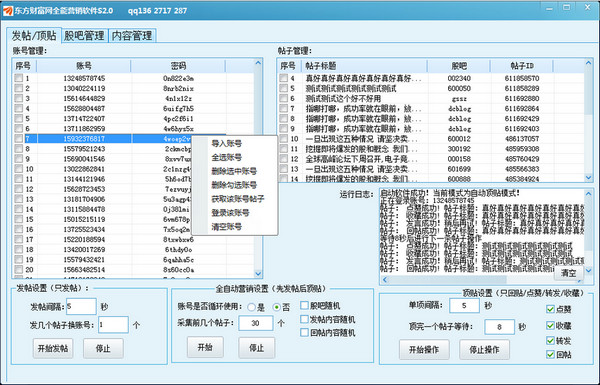Click the 单项间隔 input field
The image size is (600, 385).
[464, 305]
